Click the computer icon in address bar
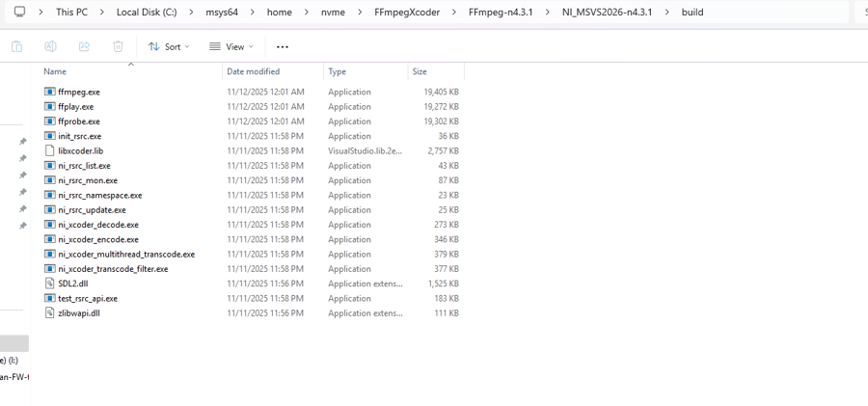The width and height of the screenshot is (868, 406). click(x=19, y=12)
